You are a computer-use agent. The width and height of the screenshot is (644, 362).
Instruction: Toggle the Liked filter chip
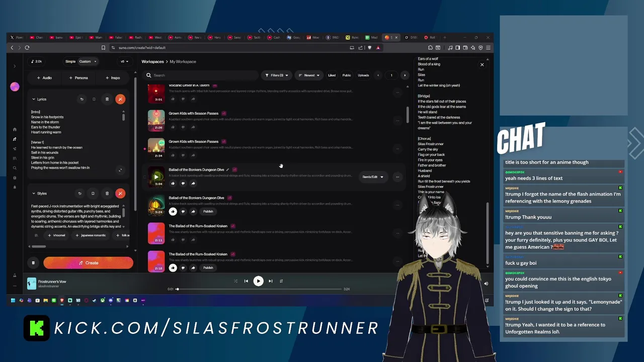click(x=332, y=75)
